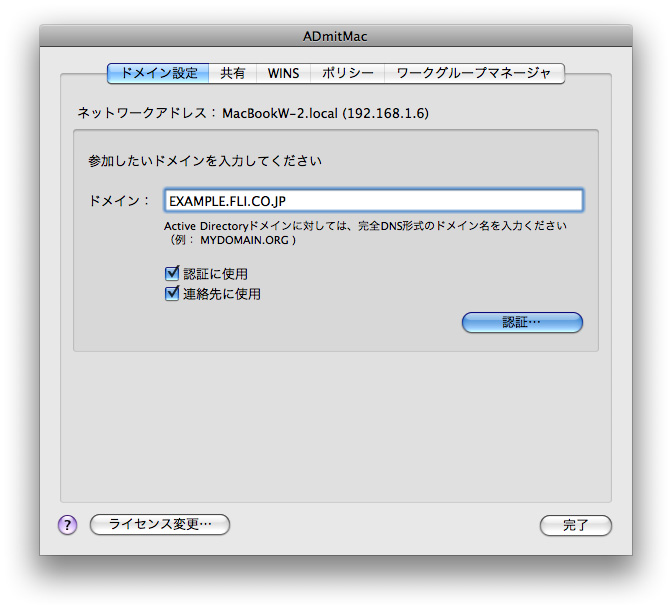Click the 参加したいドメインを入力してください instruction text
The image size is (672, 610).
(205, 161)
